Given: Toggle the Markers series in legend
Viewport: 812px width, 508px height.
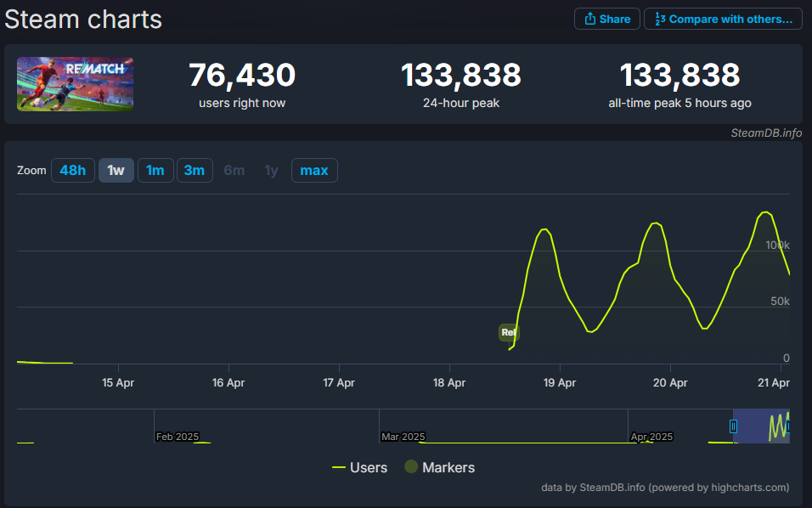Looking at the screenshot, I should point(448,468).
